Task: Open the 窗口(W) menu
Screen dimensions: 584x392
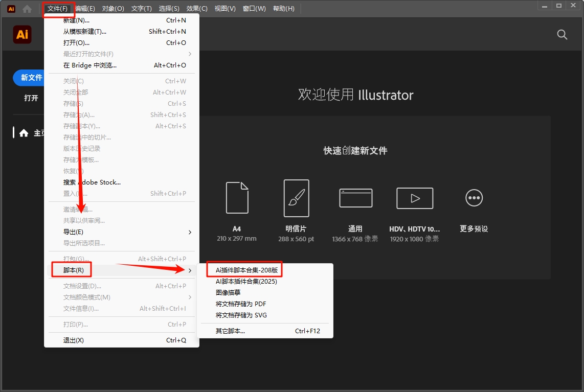Action: [x=254, y=8]
